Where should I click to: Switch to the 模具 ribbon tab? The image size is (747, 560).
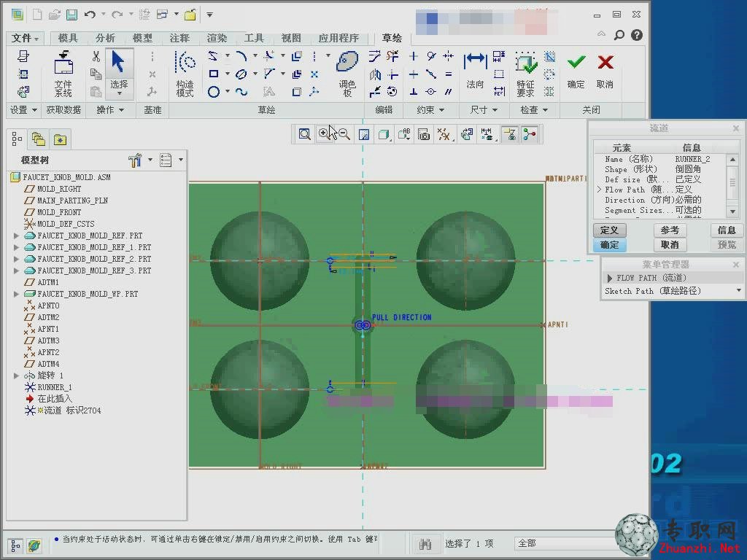click(68, 38)
